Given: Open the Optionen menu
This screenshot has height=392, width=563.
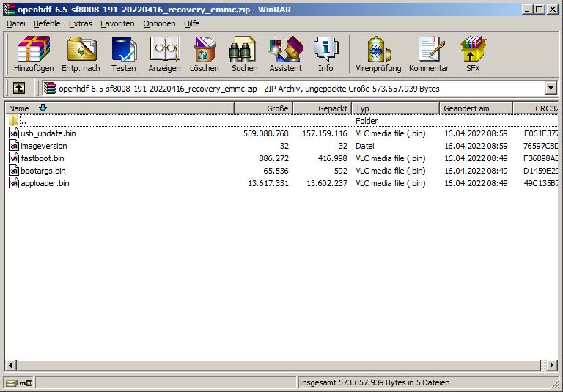Looking at the screenshot, I should (x=159, y=23).
